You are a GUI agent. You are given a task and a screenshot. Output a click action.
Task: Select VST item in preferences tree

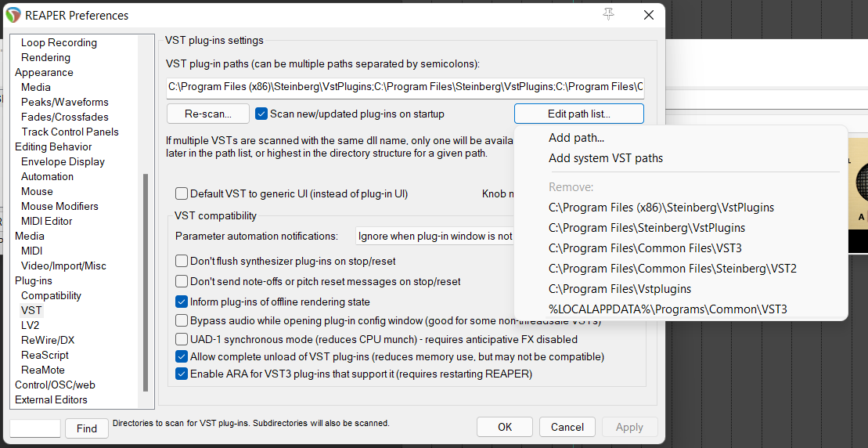click(x=31, y=311)
